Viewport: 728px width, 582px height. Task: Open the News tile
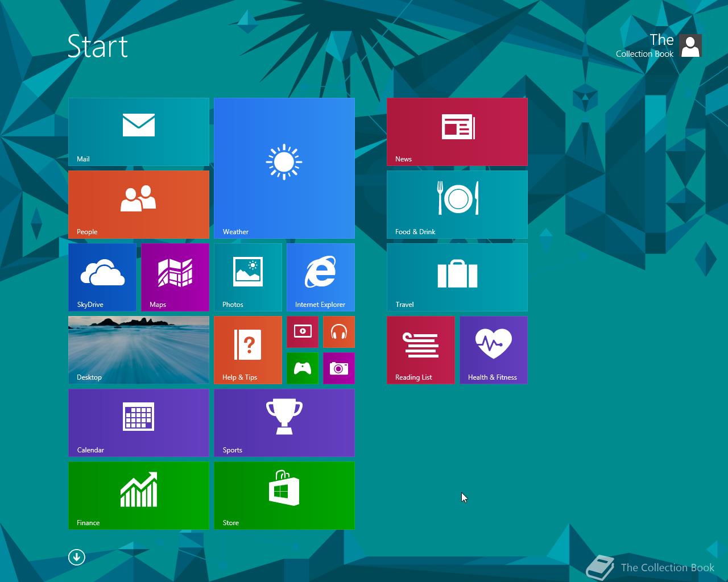coord(457,132)
